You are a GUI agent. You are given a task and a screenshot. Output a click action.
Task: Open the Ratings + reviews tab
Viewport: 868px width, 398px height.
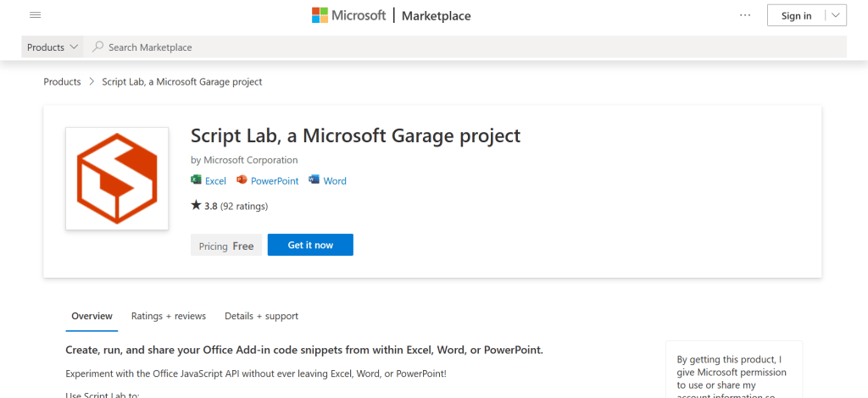point(169,316)
